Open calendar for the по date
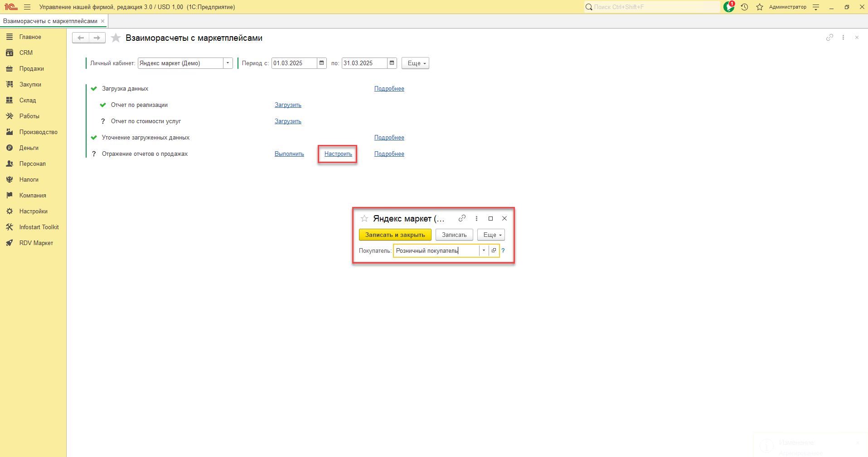 tap(392, 63)
